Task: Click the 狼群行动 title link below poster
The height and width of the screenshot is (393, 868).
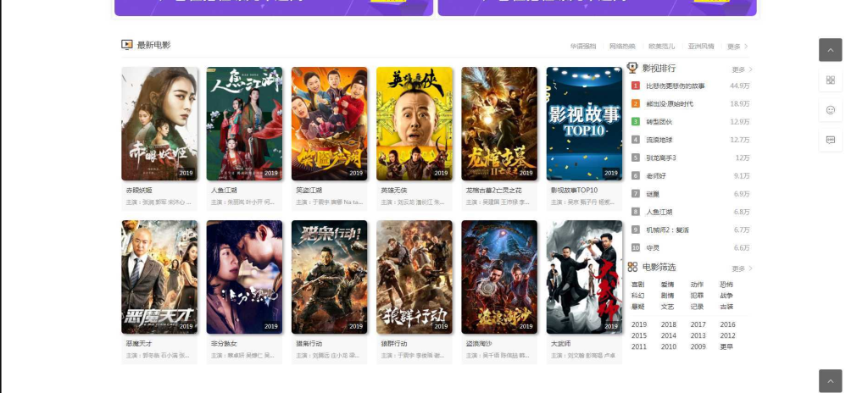Action: [x=394, y=344]
